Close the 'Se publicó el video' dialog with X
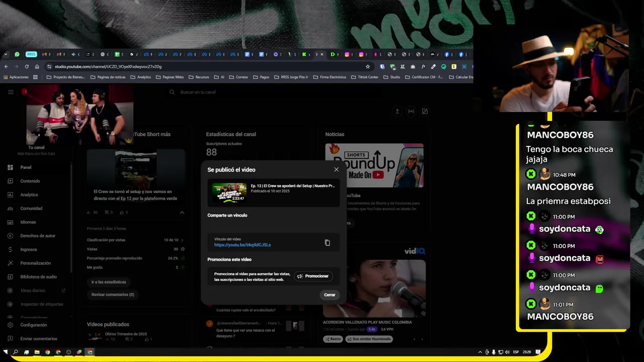644x362 pixels. (336, 169)
